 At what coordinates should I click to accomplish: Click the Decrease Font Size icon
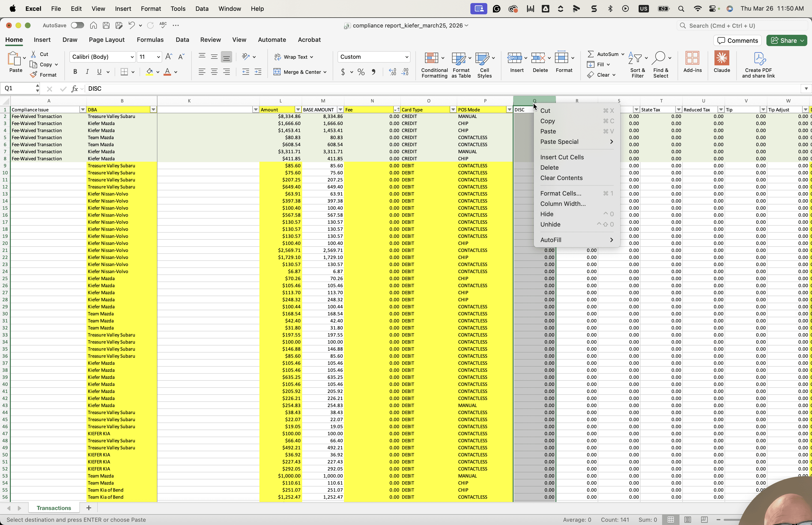pos(181,57)
